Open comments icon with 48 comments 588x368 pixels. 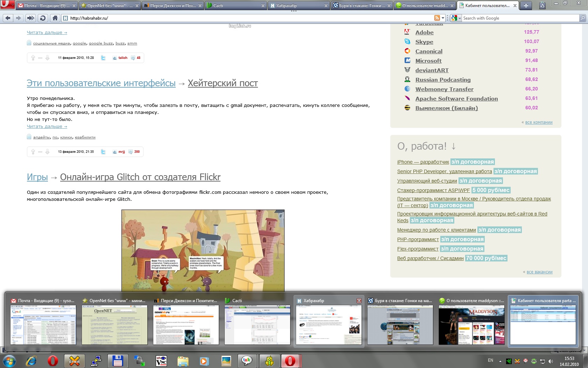pyautogui.click(x=133, y=58)
